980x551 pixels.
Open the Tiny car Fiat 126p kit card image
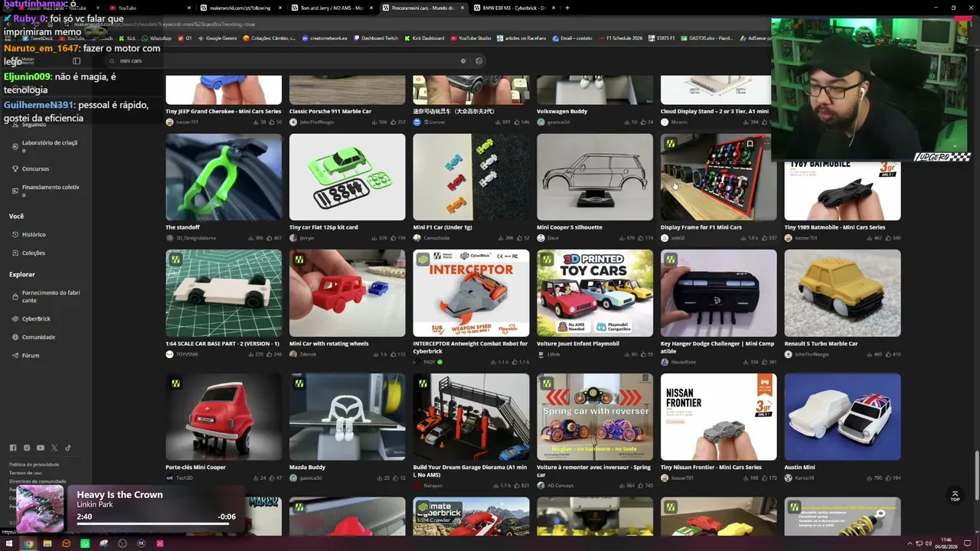click(x=348, y=177)
